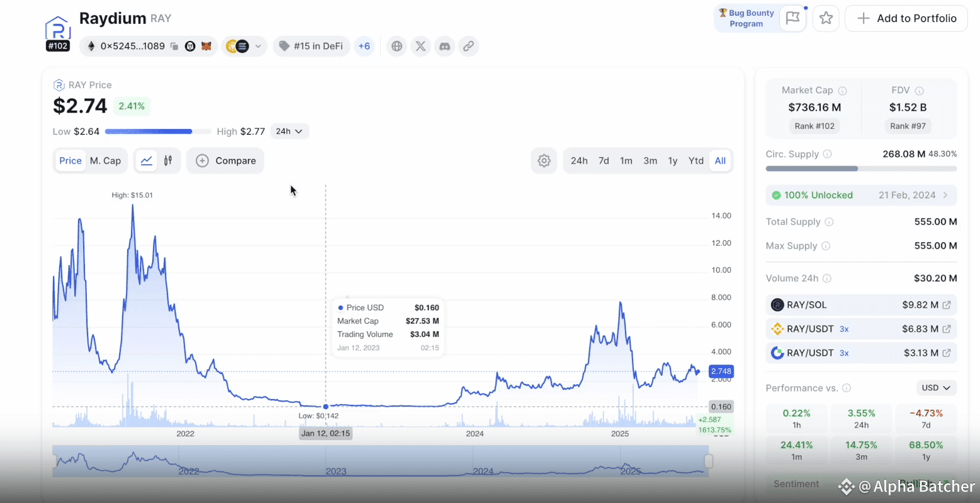Click the Total Supply info icon
This screenshot has width=980, height=503.
click(x=830, y=222)
